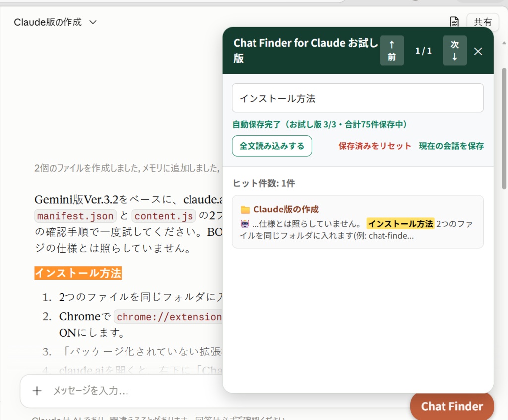
Task: Click the highlighted インストール方法 in result snippet
Action: 400,224
